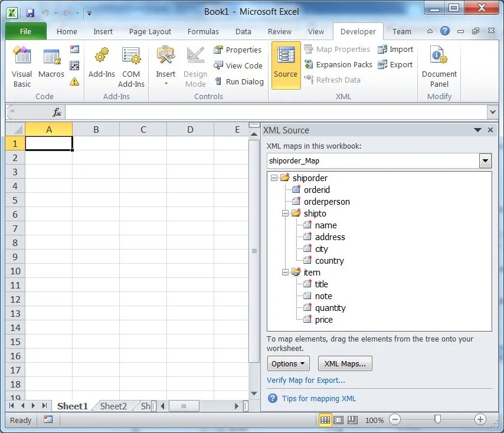Open Customize Quick Access Toolbar dropdown
This screenshot has width=504, height=433.
[89, 14]
